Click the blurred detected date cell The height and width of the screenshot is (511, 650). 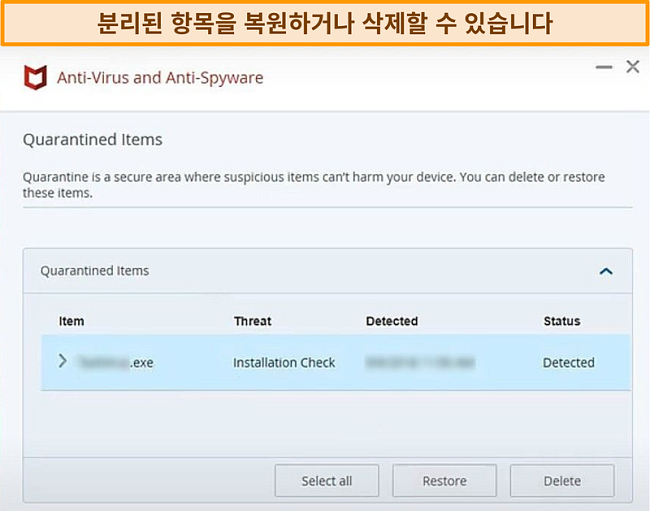click(420, 363)
